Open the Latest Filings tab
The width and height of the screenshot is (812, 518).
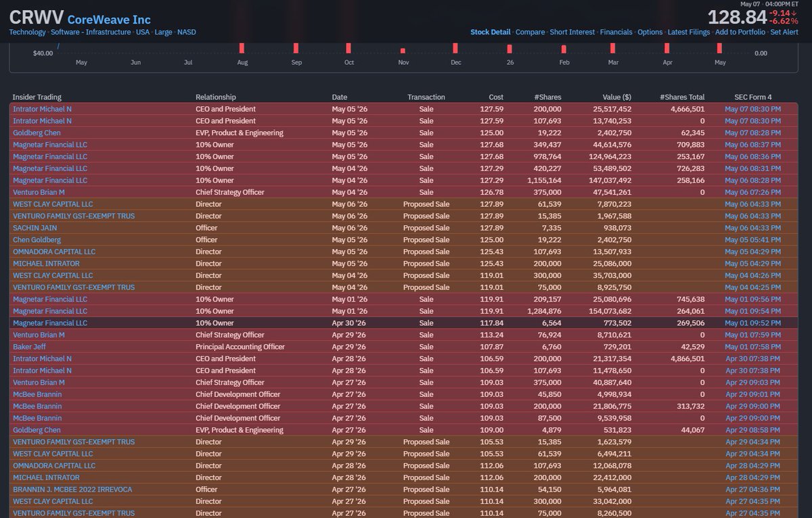689,32
